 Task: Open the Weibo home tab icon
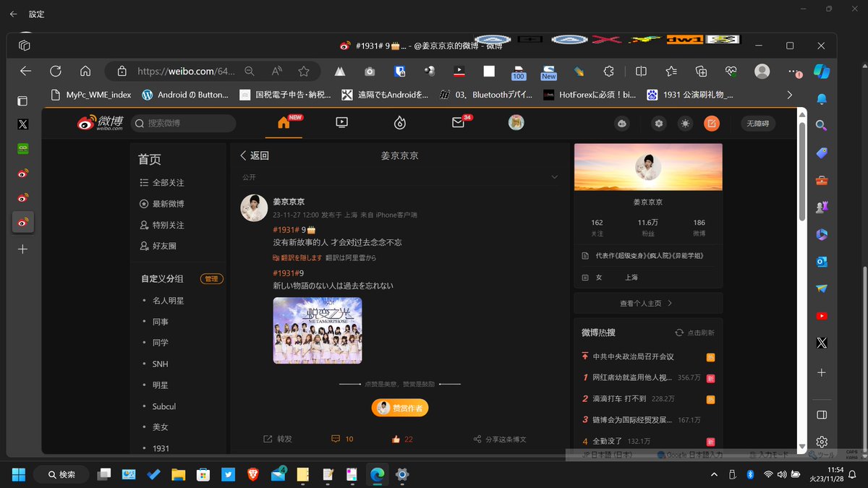pyautogui.click(x=284, y=123)
